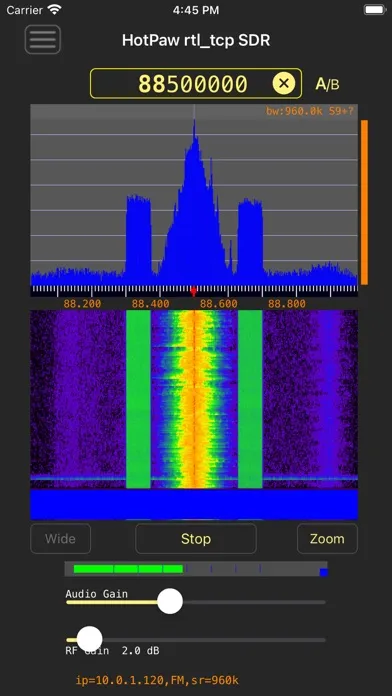Viewport: 392px width, 696px height.
Task: Tap the Stop button
Action: point(196,538)
